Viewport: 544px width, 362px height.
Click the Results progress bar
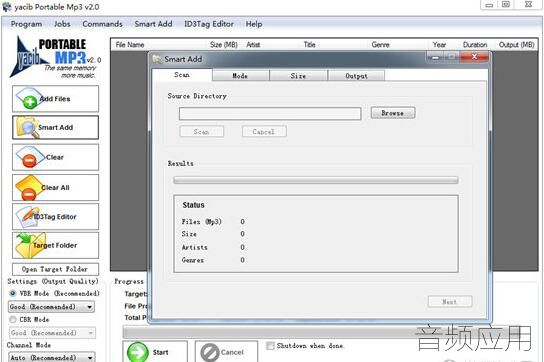point(316,180)
